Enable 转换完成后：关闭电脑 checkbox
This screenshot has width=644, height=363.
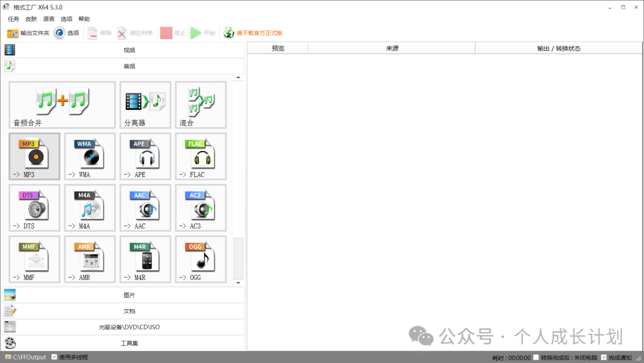pos(536,357)
